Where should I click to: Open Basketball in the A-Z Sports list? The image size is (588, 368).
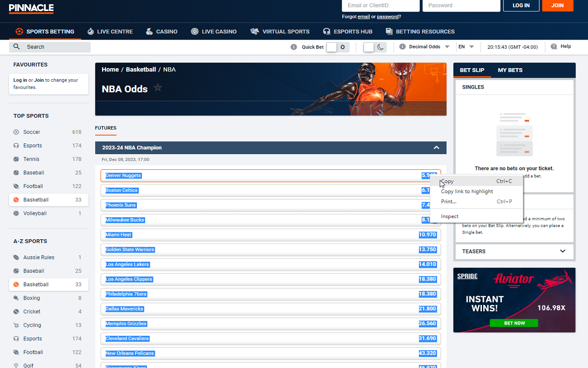49,284
